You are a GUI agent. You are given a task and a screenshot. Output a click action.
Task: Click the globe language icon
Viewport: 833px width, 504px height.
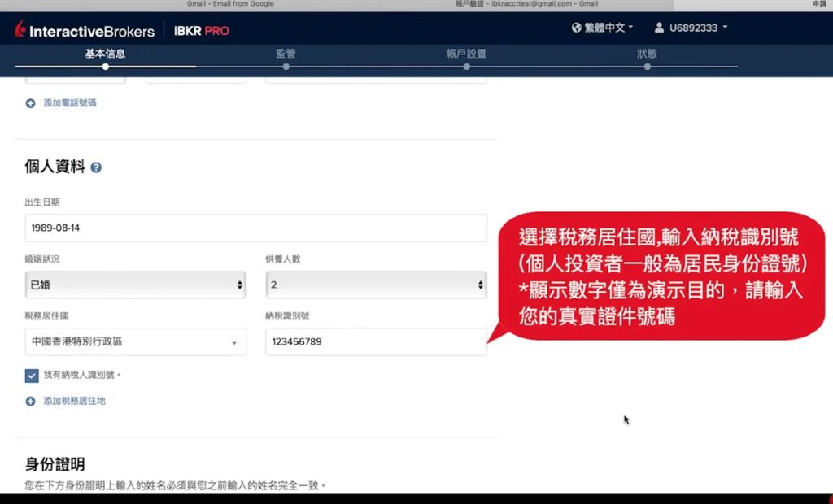tap(577, 28)
